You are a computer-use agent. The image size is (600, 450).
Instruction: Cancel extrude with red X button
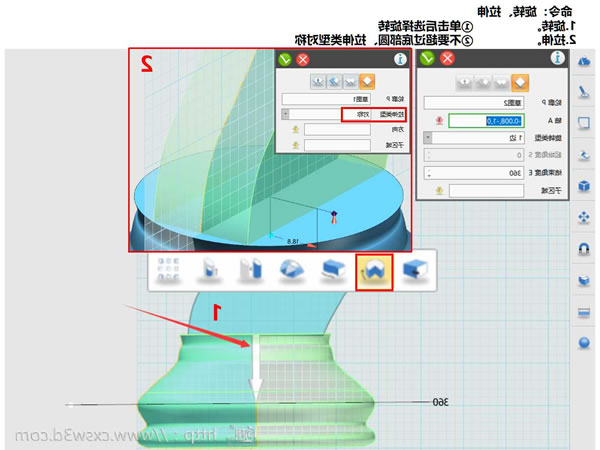[303, 60]
